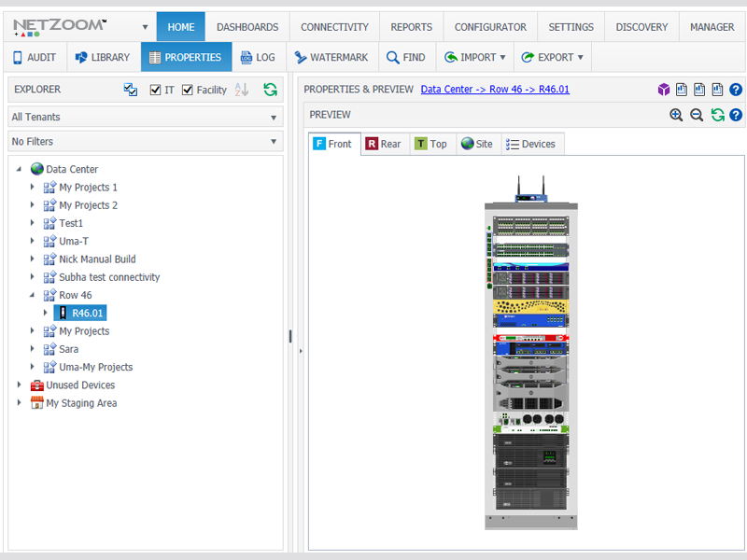Switch to the Front view tab
This screenshot has height=560, width=747.
(x=334, y=144)
